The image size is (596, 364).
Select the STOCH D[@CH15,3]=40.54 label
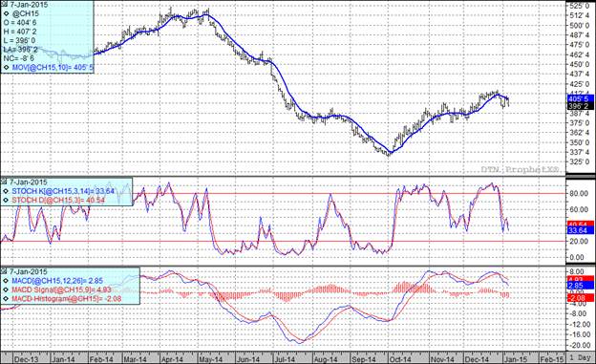[58, 200]
